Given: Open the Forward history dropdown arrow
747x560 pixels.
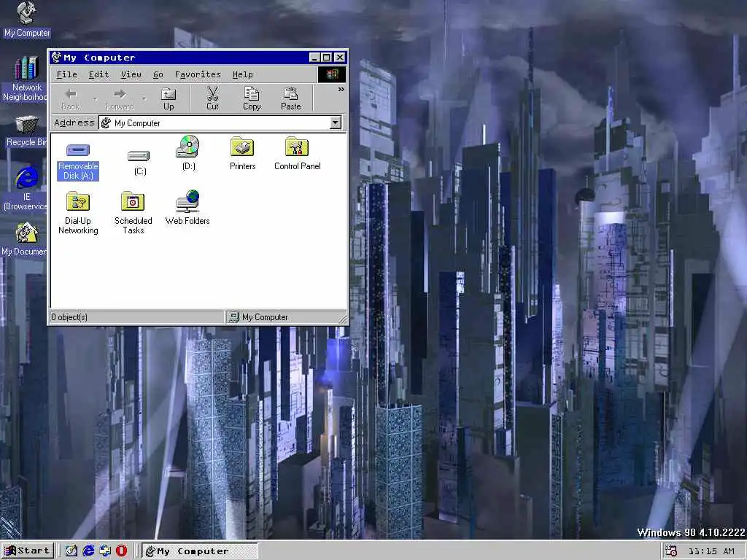Looking at the screenshot, I should pyautogui.click(x=144, y=99).
